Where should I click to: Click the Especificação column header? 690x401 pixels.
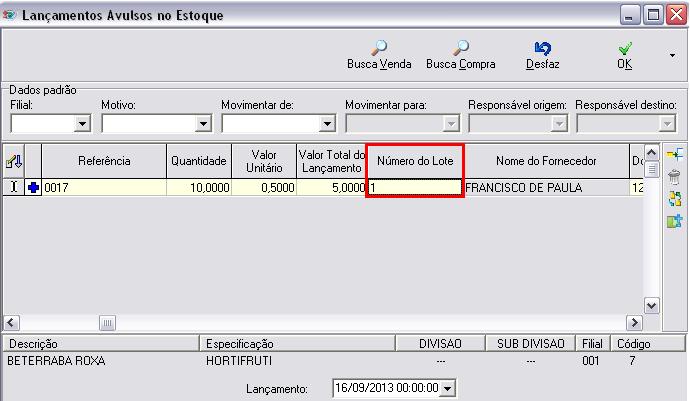297,344
